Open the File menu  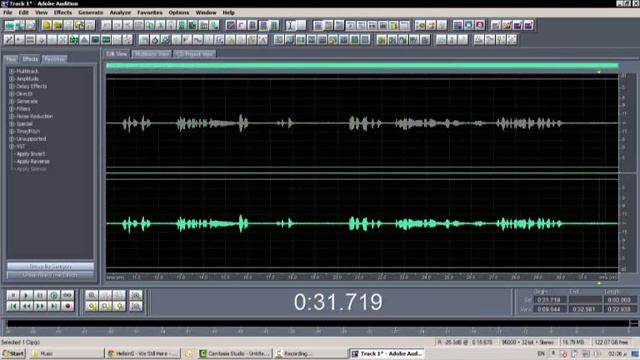8,12
